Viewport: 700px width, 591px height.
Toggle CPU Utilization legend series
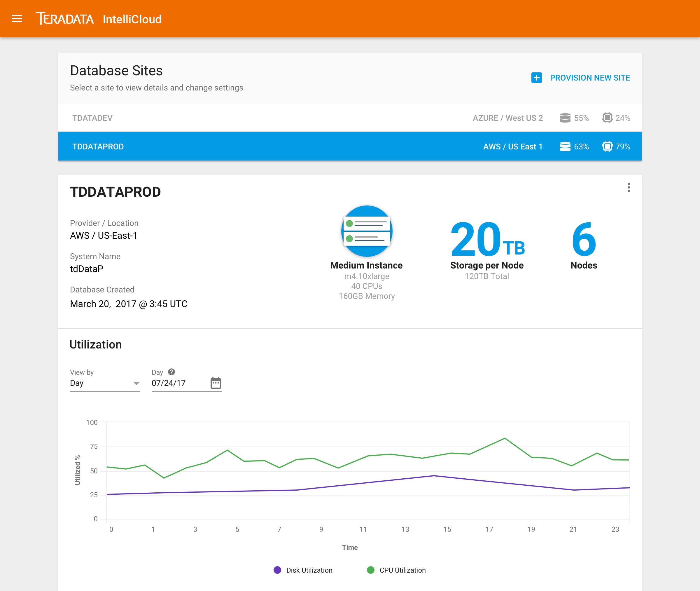[x=396, y=570]
